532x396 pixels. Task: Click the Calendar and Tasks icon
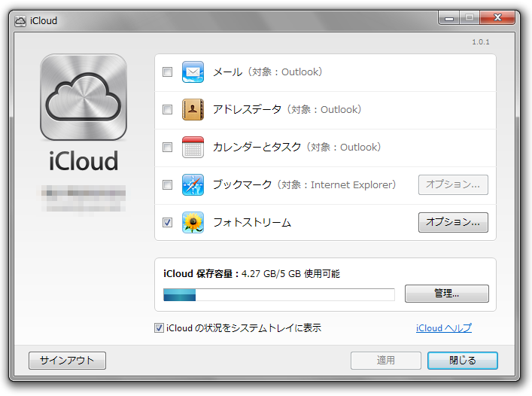point(193,148)
